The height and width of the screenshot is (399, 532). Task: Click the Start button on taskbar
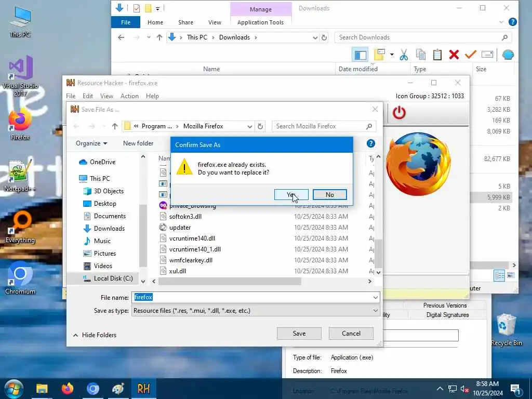tap(13, 389)
